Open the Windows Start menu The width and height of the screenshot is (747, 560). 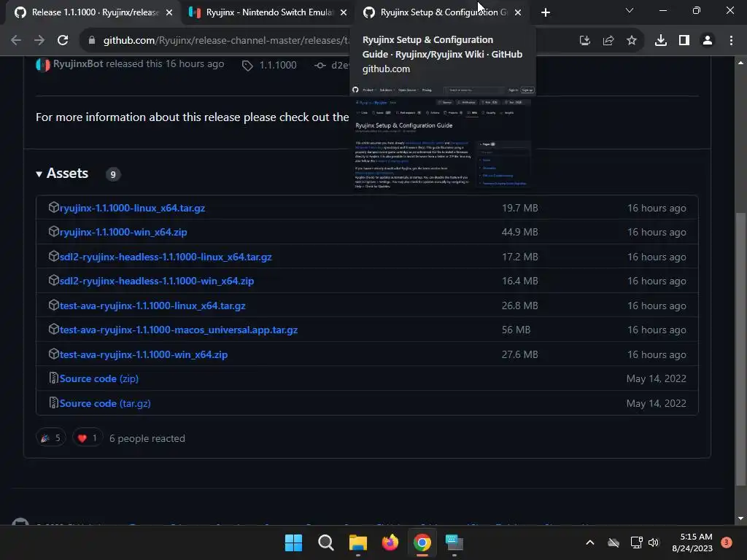point(293,542)
